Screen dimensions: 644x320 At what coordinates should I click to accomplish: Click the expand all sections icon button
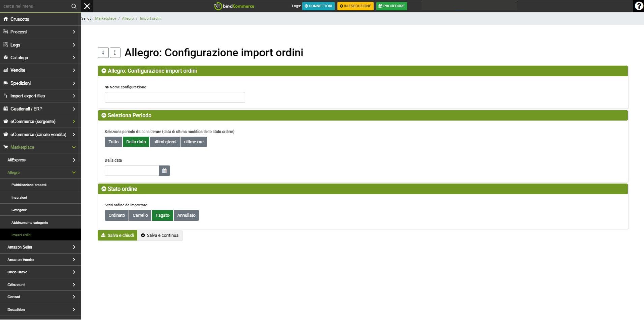click(115, 53)
